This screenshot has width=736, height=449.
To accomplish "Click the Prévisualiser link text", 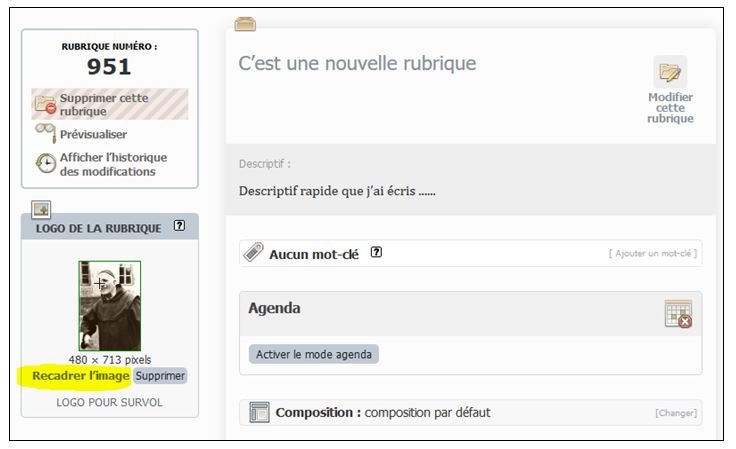I will tap(93, 135).
